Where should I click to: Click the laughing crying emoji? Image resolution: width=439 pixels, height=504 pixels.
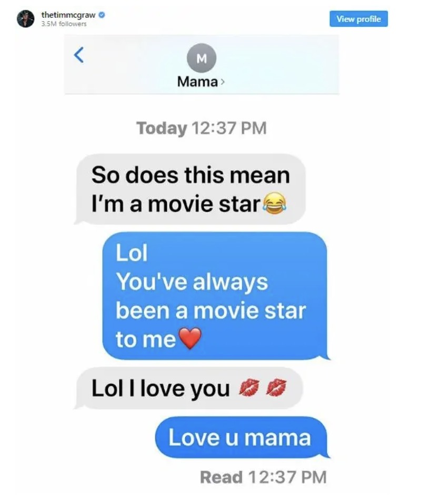(x=274, y=203)
